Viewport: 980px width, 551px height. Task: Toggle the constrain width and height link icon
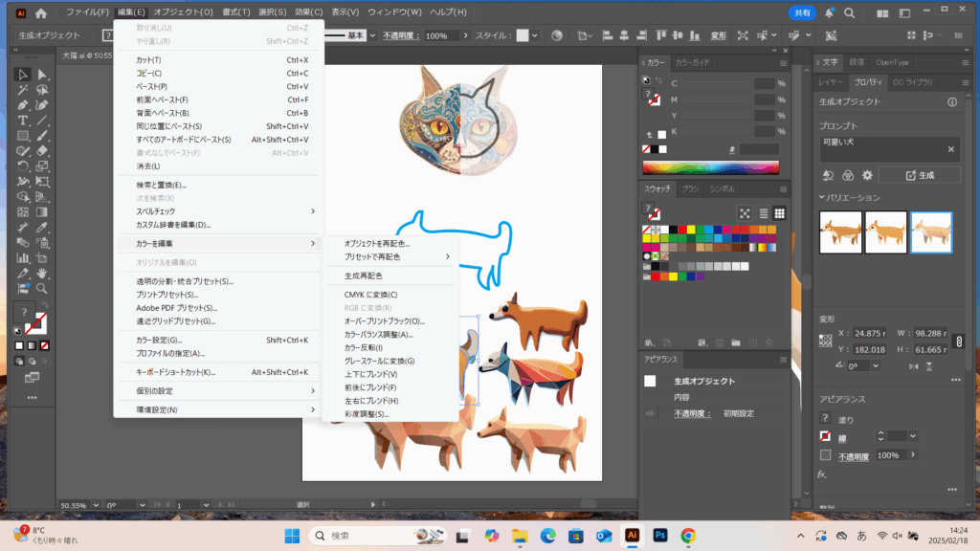tap(960, 340)
